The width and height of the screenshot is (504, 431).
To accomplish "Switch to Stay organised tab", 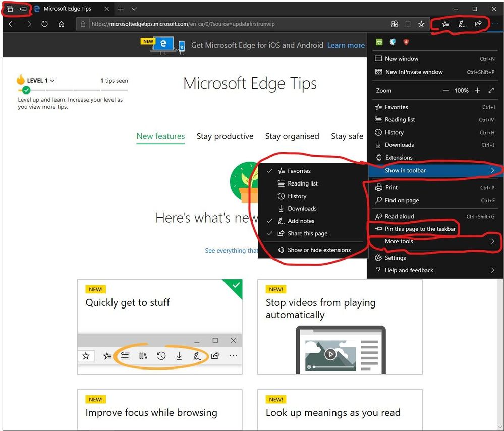I will 292,136.
